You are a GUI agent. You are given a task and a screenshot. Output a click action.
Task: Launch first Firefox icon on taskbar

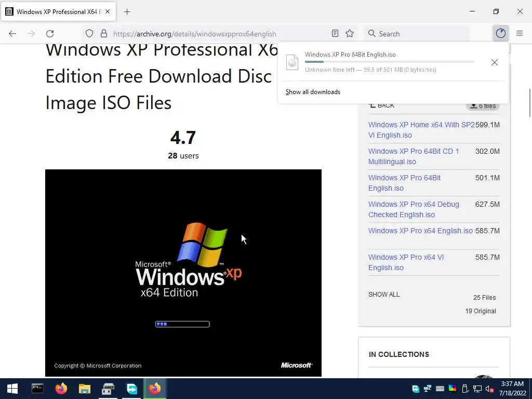61,389
